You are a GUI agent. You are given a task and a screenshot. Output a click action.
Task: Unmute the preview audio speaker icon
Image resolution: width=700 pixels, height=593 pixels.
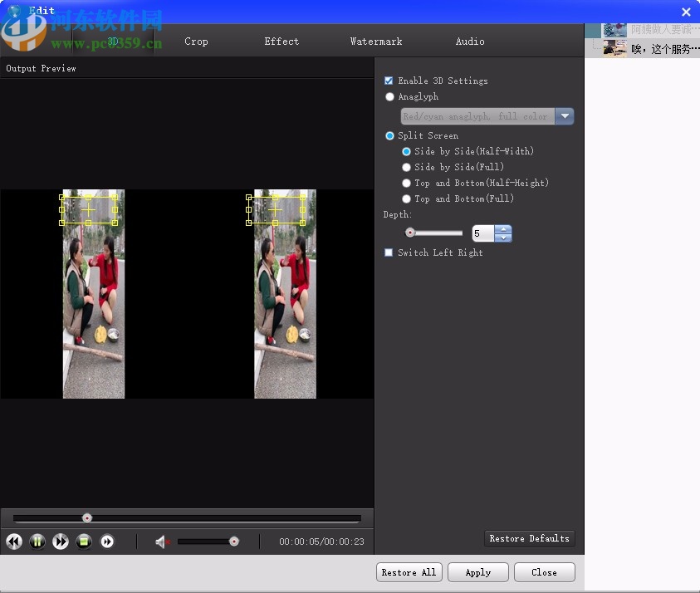tap(160, 542)
